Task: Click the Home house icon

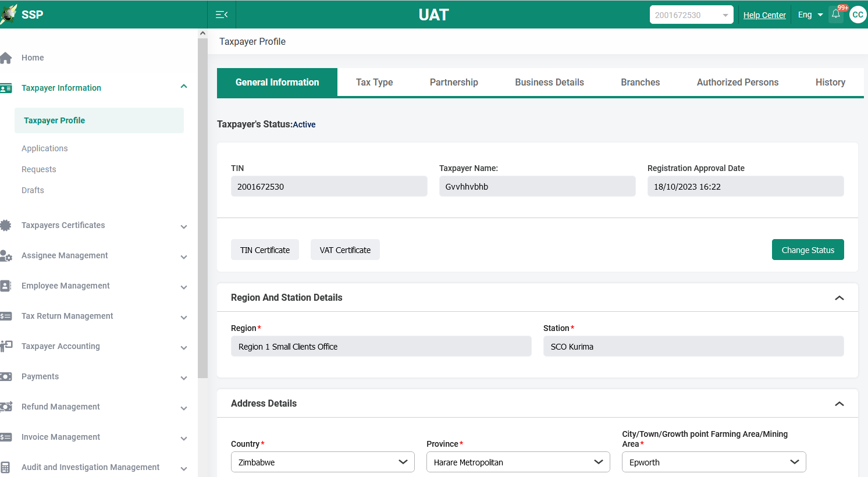Action: point(6,58)
